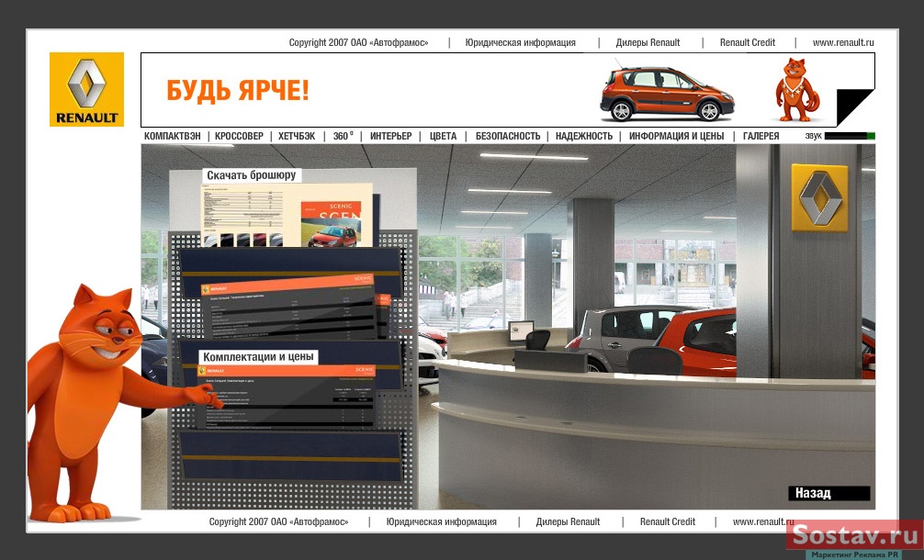This screenshot has width=924, height=560.
Task: Click the black page-curl corner of the banner
Action: pos(856,107)
